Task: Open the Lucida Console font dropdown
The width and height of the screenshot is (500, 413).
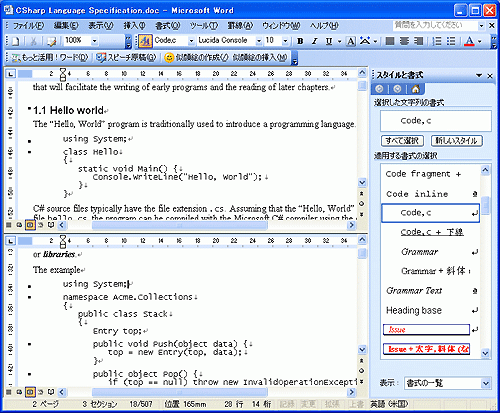Action: click(259, 41)
